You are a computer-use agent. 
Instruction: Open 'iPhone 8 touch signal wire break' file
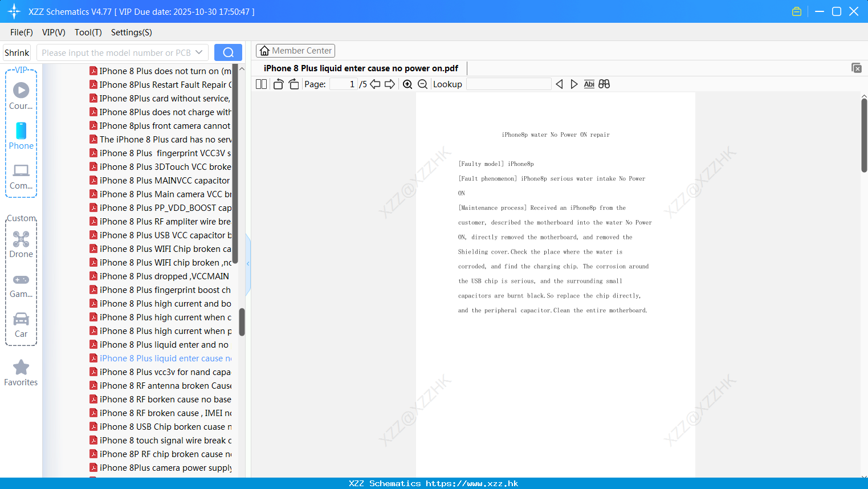coord(160,441)
